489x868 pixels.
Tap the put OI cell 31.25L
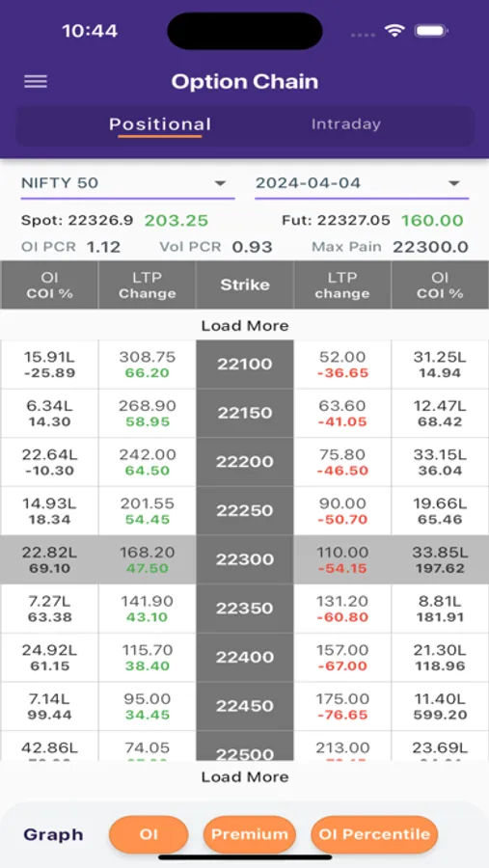(x=440, y=365)
